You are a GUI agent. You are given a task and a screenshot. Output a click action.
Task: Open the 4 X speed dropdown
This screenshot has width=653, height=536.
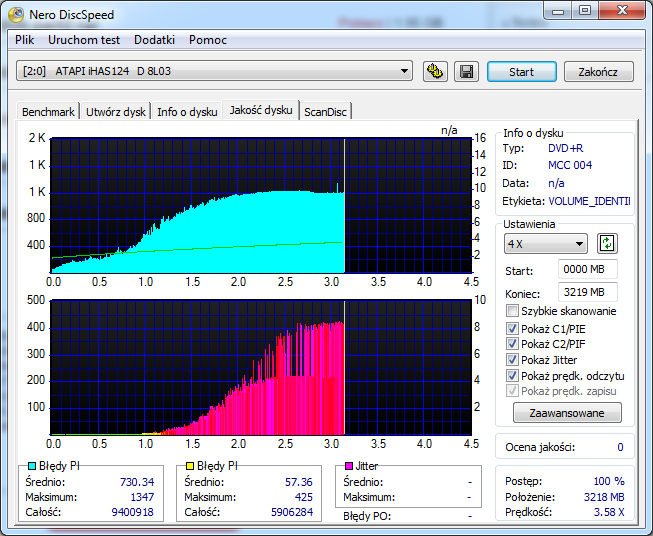click(x=546, y=244)
